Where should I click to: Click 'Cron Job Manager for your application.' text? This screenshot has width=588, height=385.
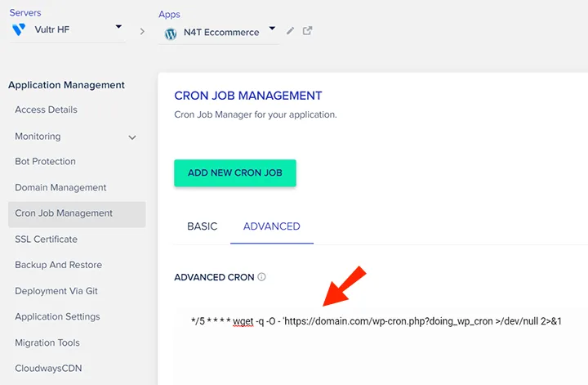(256, 114)
